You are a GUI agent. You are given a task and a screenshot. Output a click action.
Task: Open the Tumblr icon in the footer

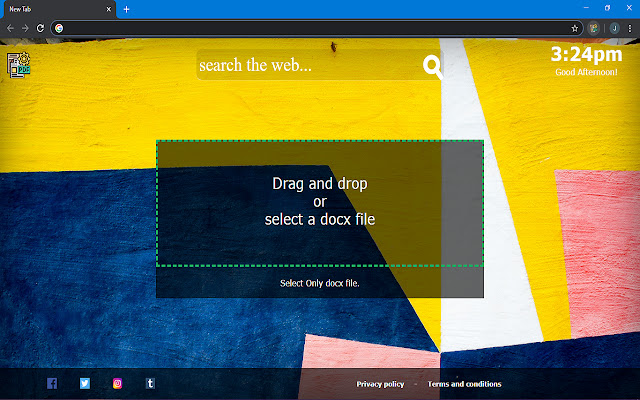[x=150, y=383]
